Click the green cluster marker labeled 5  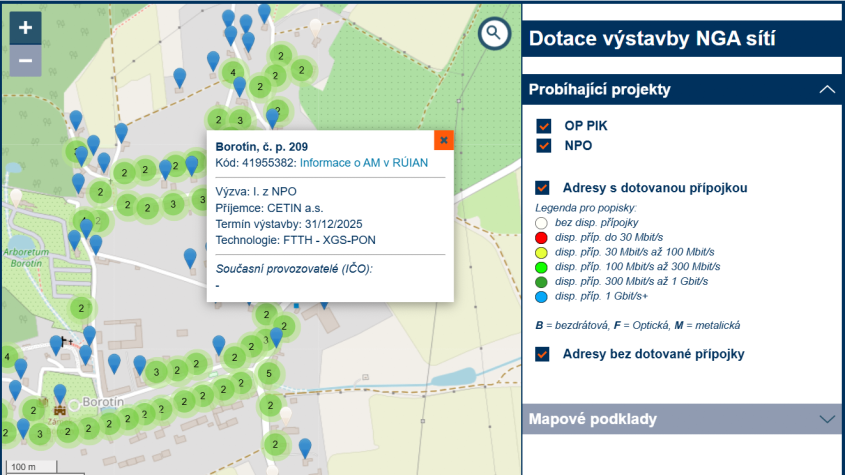(267, 374)
